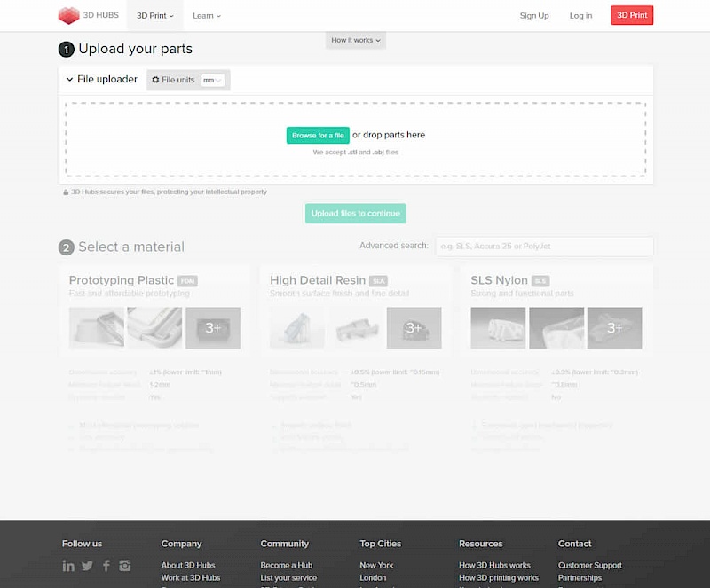
Task: Open the mm file units dropdown
Action: point(212,80)
